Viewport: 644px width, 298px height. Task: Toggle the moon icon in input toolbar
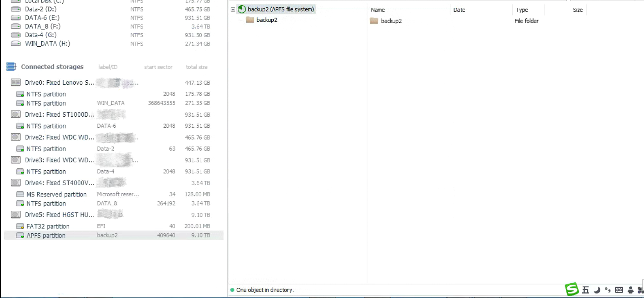point(597,290)
